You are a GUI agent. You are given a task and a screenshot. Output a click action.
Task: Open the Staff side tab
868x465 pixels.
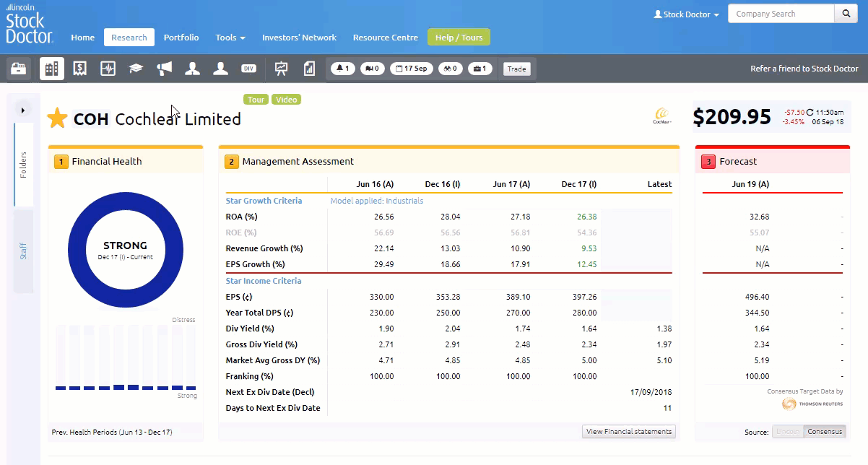click(x=24, y=251)
